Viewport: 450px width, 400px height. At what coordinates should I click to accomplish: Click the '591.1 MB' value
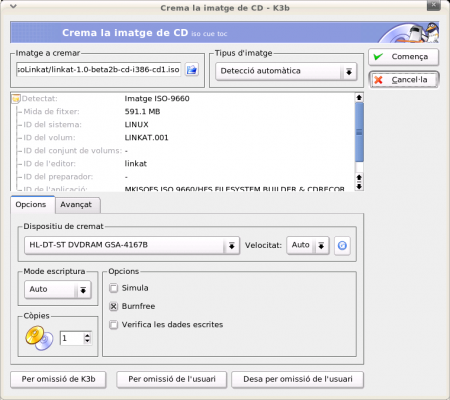coord(142,112)
